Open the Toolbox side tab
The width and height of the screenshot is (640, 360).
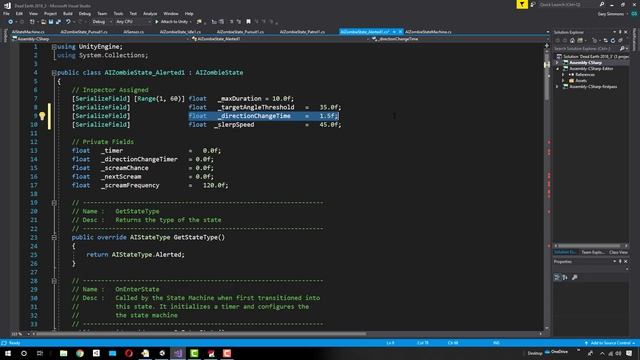coord(5,36)
